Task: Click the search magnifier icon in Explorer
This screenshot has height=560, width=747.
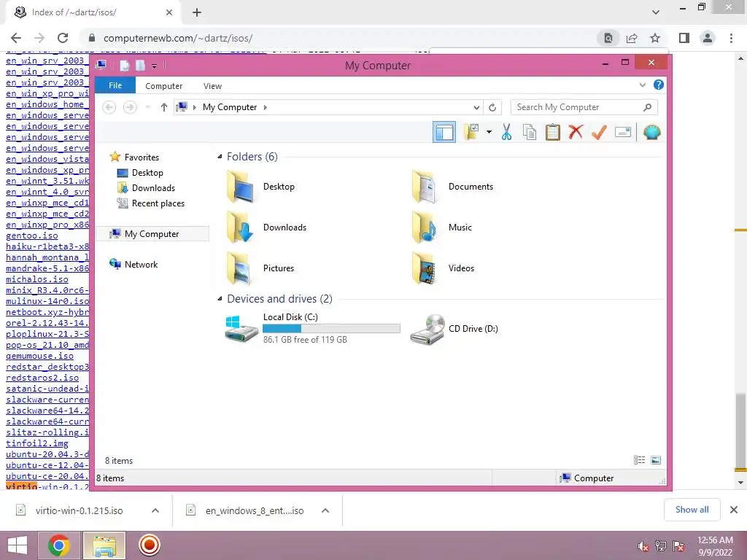Action: 647,107
